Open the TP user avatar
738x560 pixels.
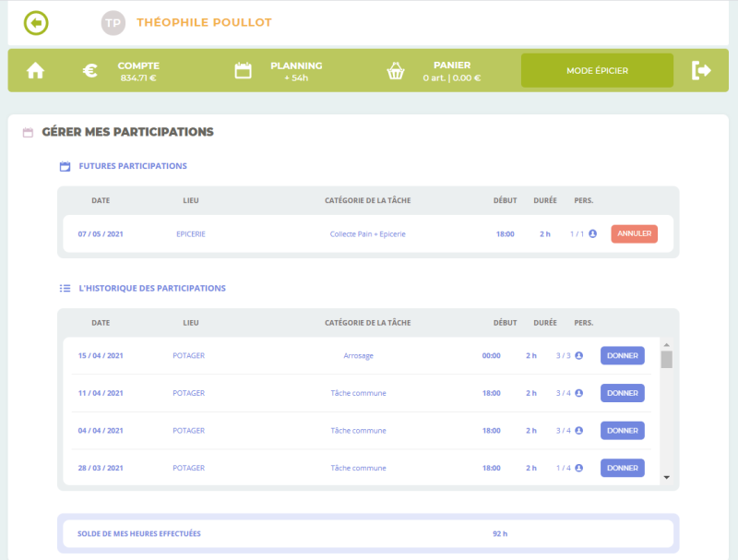(x=113, y=22)
